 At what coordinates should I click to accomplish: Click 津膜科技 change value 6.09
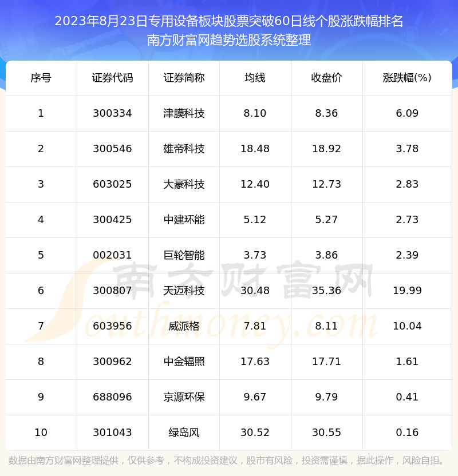click(407, 113)
